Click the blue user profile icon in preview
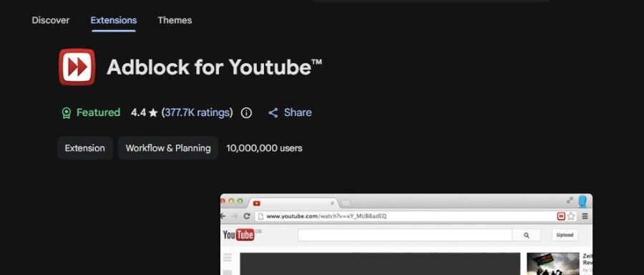This screenshot has width=644, height=275. 582,201
